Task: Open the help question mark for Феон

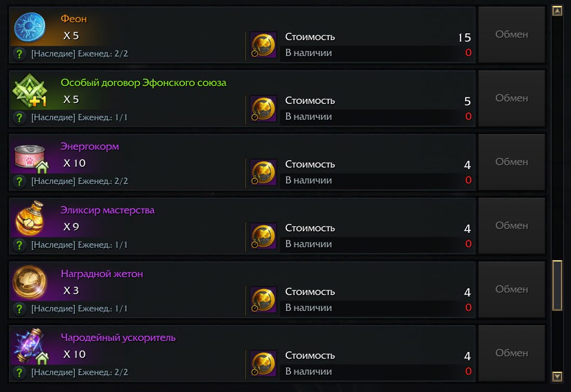Action: (19, 54)
